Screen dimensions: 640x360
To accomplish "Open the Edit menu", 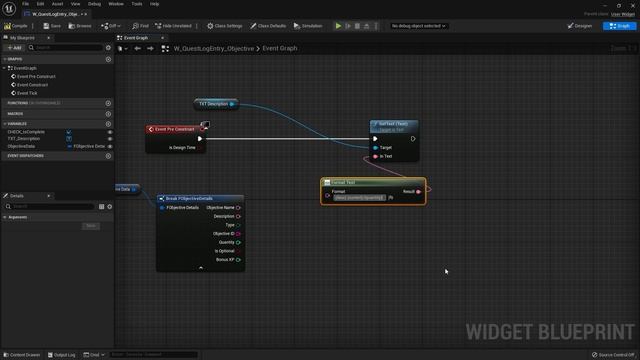I will click(40, 4).
